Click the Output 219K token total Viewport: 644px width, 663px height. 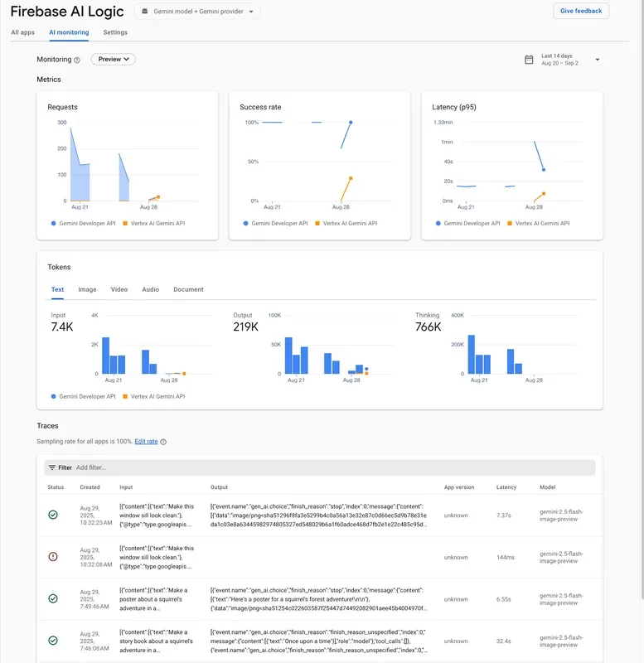(245, 327)
